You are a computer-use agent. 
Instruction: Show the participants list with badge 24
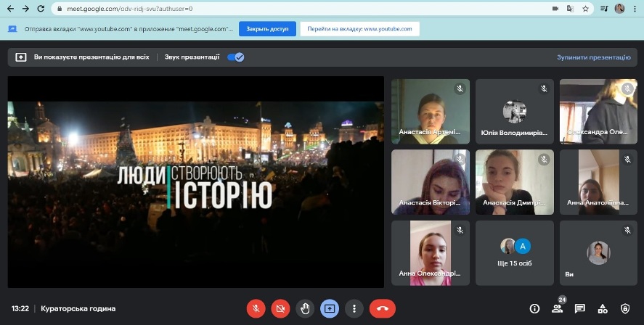tap(558, 308)
